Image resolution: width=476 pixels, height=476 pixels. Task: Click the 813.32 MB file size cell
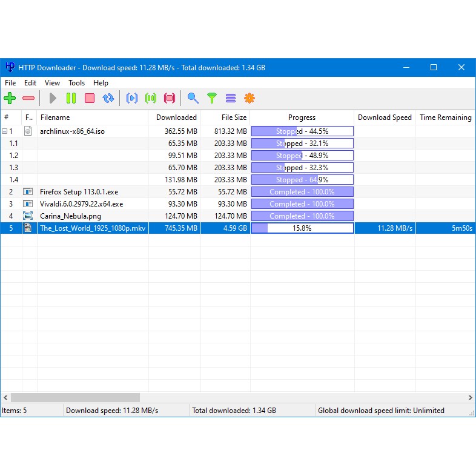pos(225,131)
